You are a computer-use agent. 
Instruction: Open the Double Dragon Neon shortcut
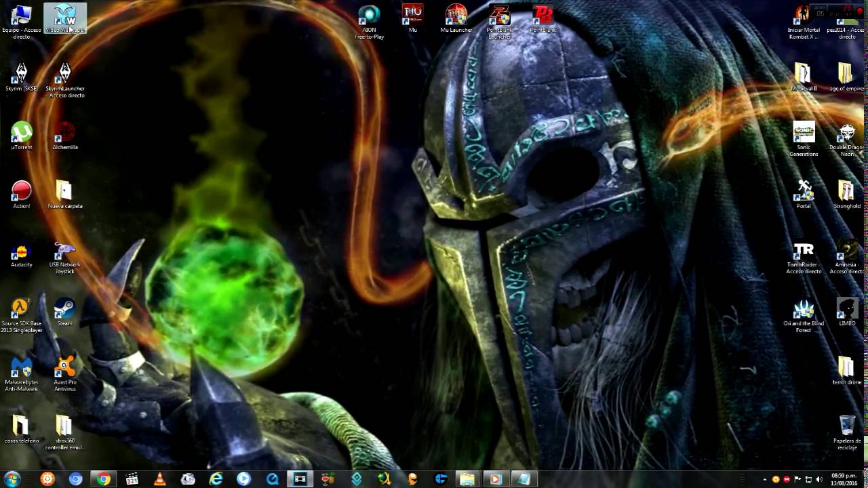pyautogui.click(x=847, y=139)
